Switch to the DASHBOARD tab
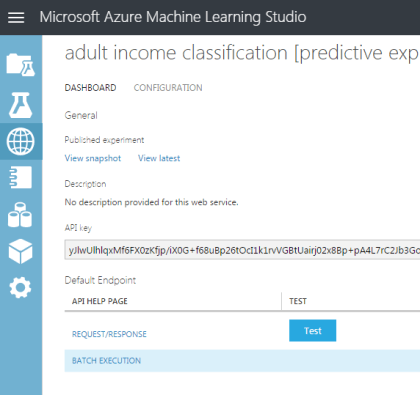 90,88
